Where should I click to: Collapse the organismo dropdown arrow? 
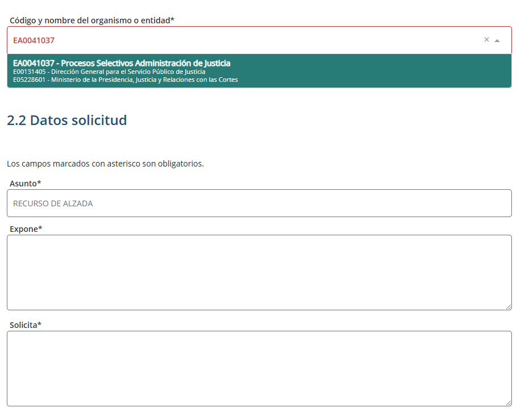(497, 40)
